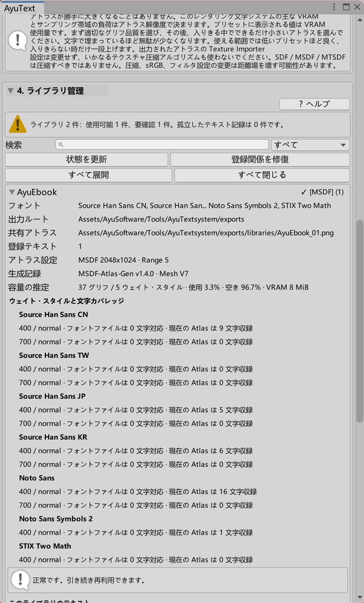The height and width of the screenshot is (603, 364).
Task: Click the 検索 label
Action: pyautogui.click(x=14, y=145)
